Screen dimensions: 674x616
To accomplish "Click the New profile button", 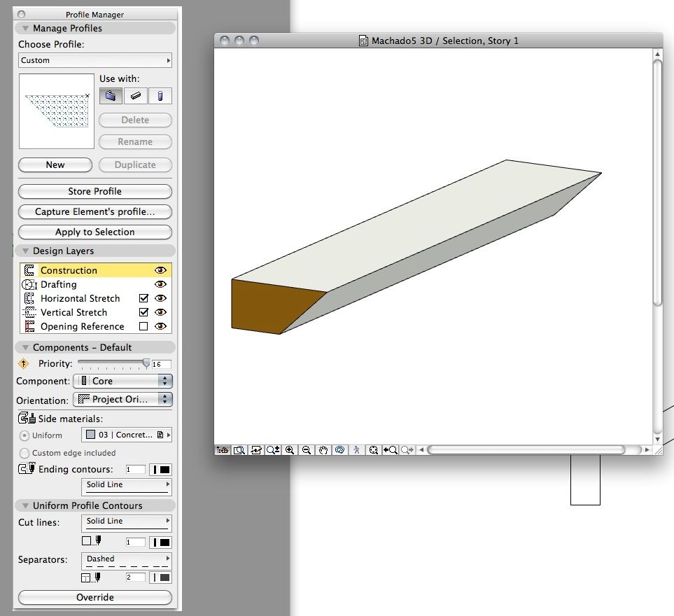I will 55,165.
